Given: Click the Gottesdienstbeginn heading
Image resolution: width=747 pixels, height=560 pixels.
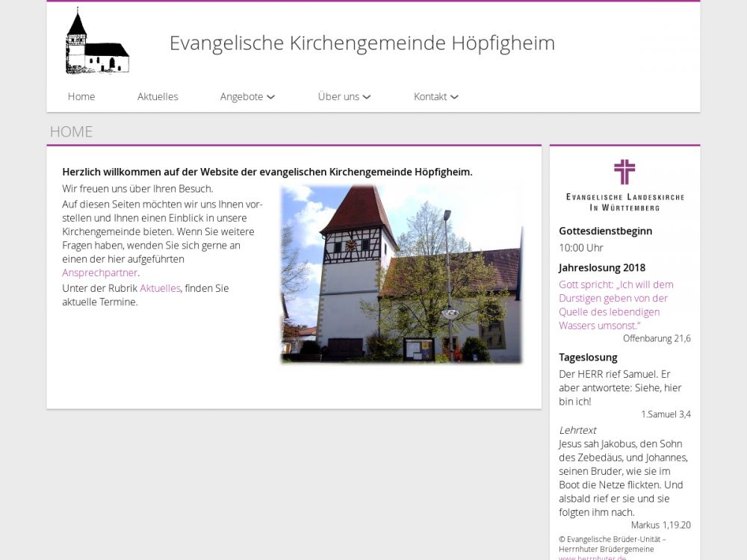Looking at the screenshot, I should click(605, 231).
